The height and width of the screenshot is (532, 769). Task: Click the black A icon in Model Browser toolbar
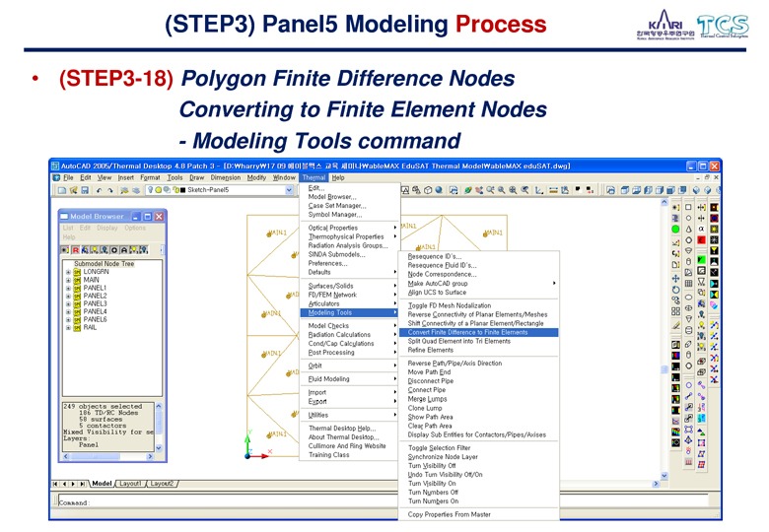tap(124, 250)
